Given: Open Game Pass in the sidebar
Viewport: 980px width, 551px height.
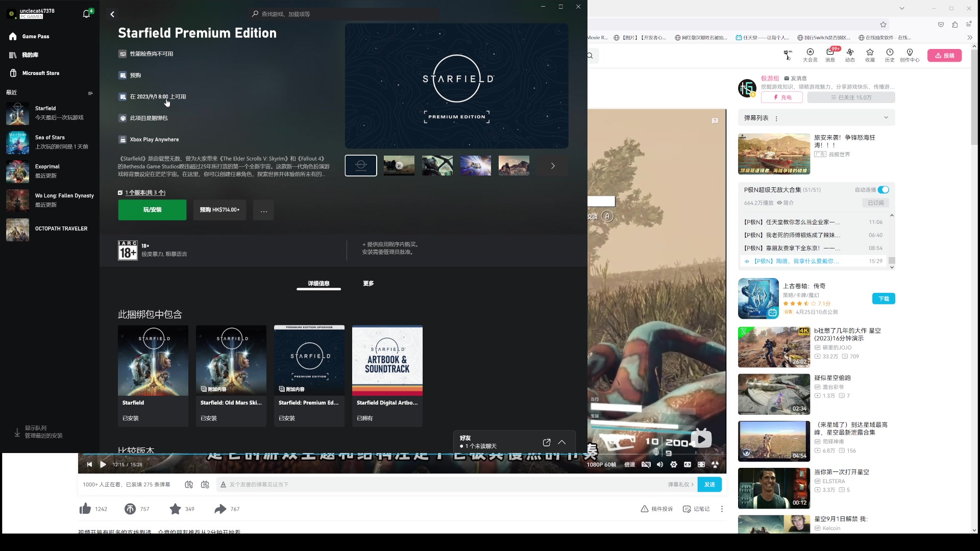Looking at the screenshot, I should pos(36,36).
